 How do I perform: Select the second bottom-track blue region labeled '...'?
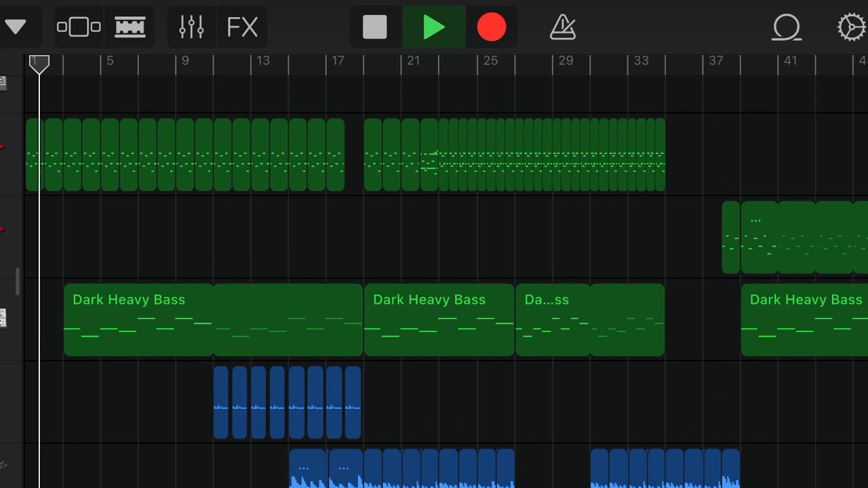tap(346, 469)
